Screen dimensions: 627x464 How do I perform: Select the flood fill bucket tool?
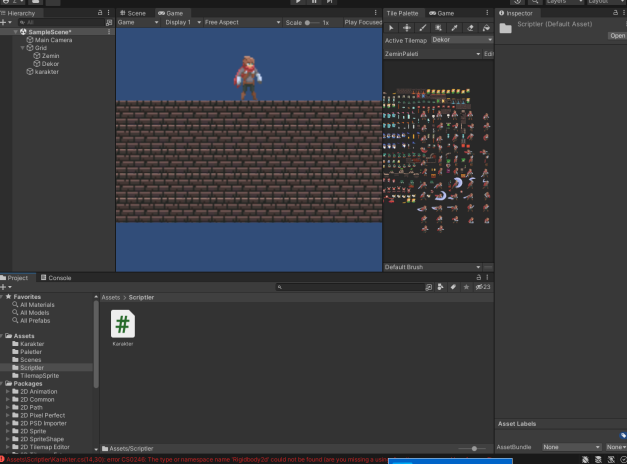(x=486, y=28)
